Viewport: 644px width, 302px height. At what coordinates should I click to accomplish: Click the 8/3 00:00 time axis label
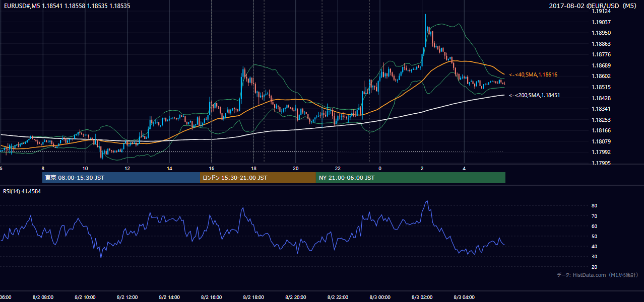point(381,297)
